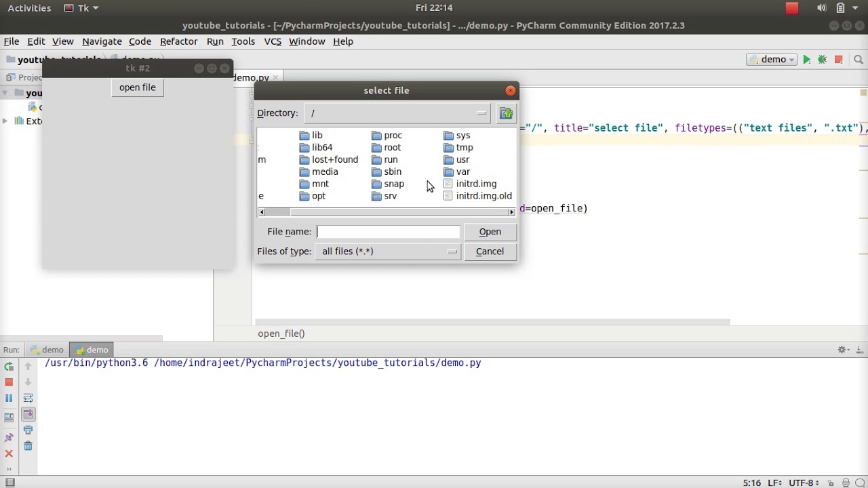Click the File name input field
This screenshot has height=488, width=868.
389,232
